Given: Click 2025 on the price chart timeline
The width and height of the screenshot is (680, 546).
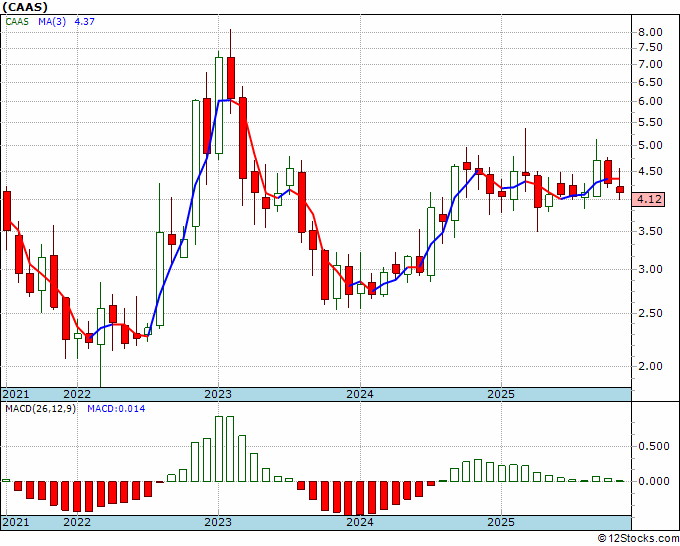Looking at the screenshot, I should 501,394.
